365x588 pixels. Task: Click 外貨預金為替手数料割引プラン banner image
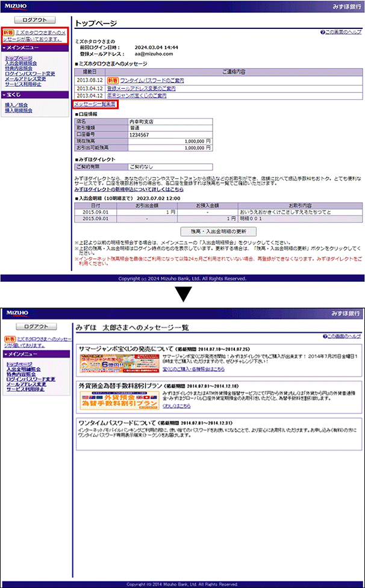[x=120, y=400]
